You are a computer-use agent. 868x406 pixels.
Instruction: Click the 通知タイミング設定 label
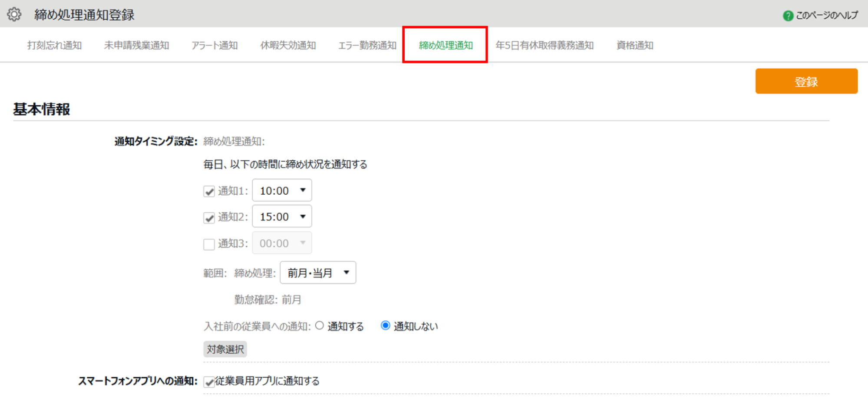click(x=156, y=141)
